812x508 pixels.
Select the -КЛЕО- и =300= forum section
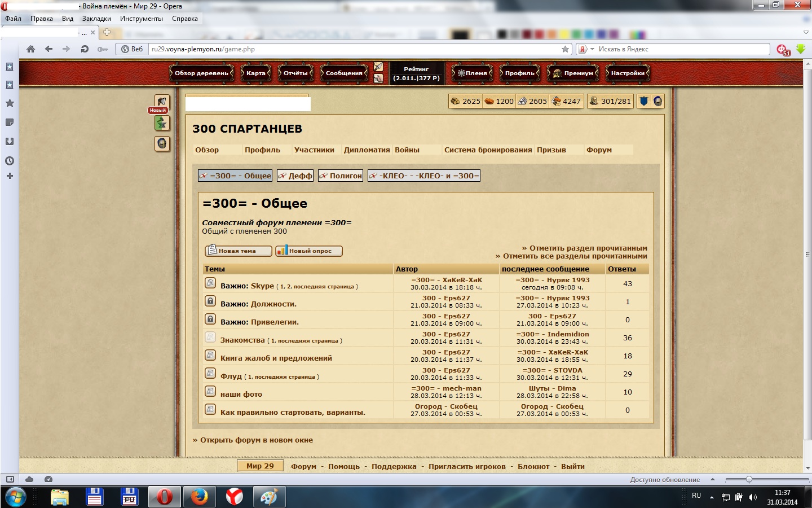point(424,176)
